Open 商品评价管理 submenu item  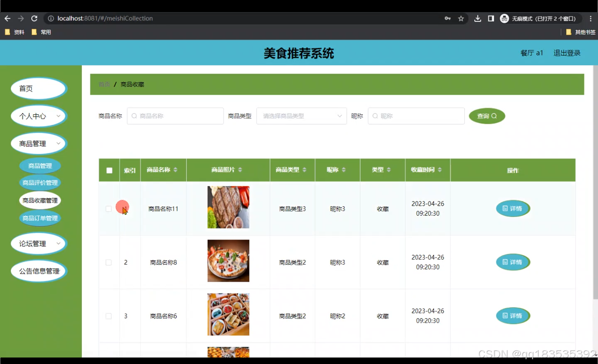tap(40, 183)
